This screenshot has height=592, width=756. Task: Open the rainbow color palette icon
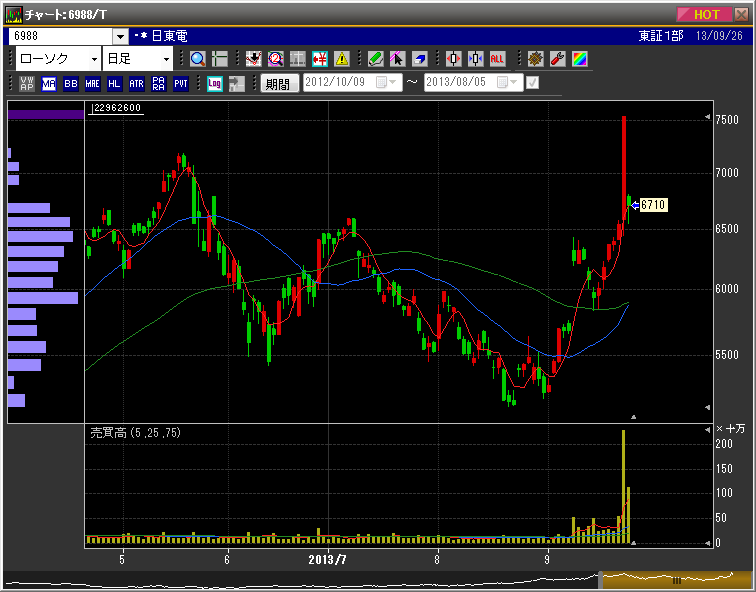click(579, 59)
